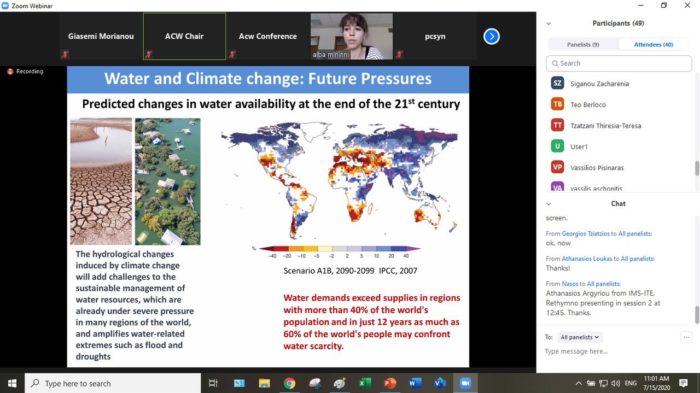Open Task View in the taskbar
Screen dimensions: 700x393
pyautogui.click(x=213, y=383)
